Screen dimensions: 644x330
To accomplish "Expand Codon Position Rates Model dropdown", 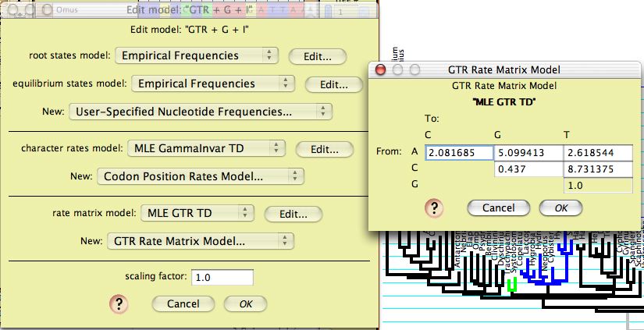I will 200,176.
